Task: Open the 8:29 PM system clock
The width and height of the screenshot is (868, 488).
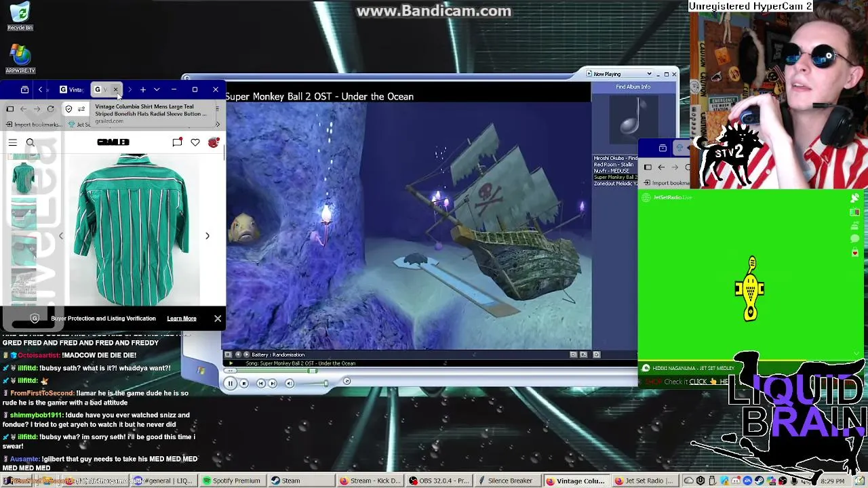Action: pos(832,481)
